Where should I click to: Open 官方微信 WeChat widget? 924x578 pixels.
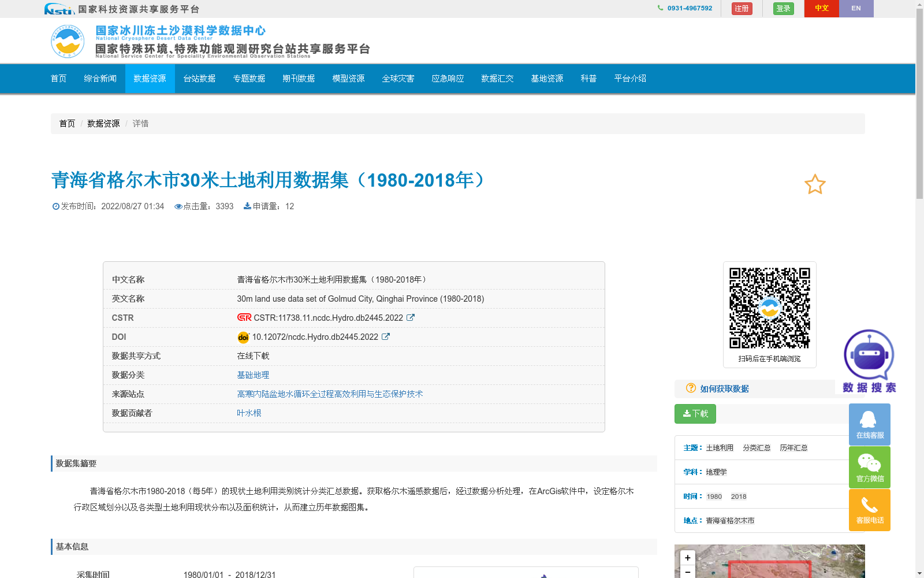pyautogui.click(x=870, y=467)
